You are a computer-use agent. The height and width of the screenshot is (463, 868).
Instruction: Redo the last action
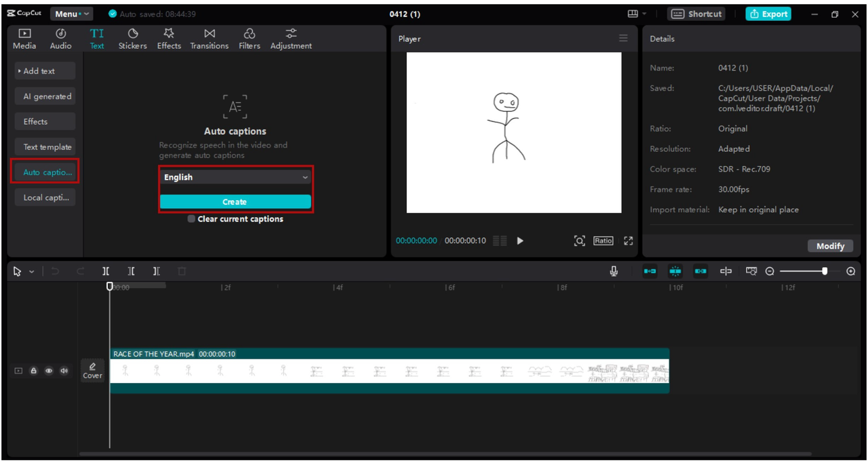coord(80,271)
